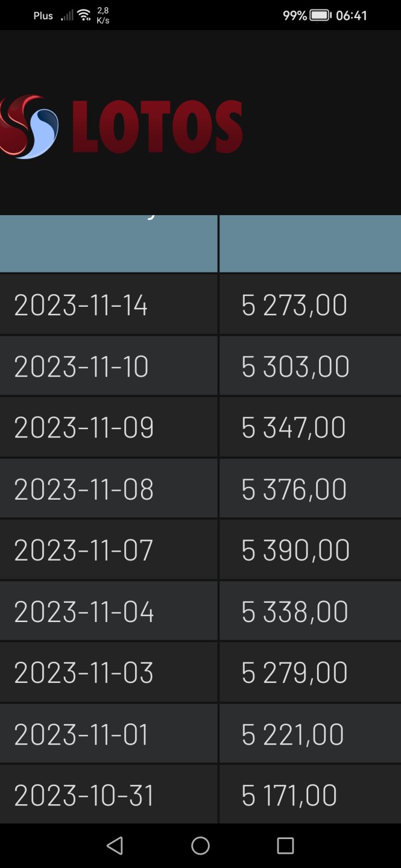This screenshot has width=401, height=868.
Task: Tap the Wi-Fi icon in status bar
Action: [84, 15]
